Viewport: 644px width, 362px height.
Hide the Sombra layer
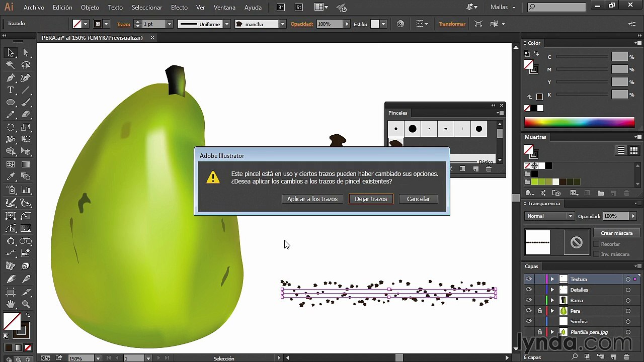click(x=528, y=321)
